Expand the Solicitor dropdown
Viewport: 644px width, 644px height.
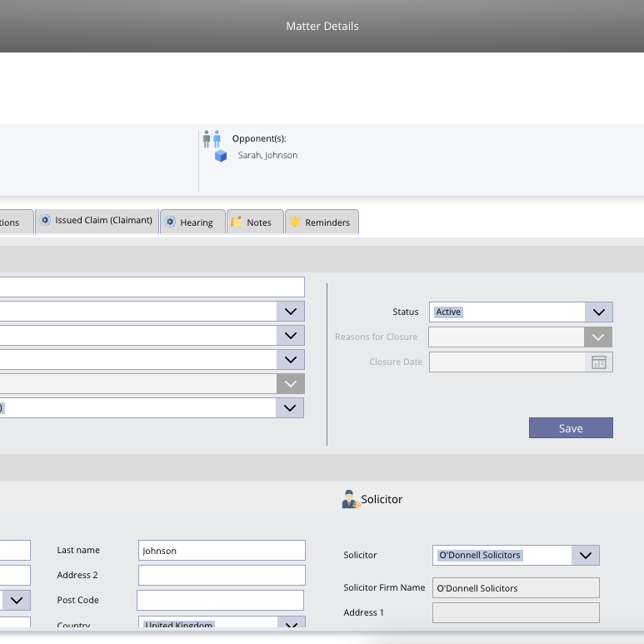(586, 556)
